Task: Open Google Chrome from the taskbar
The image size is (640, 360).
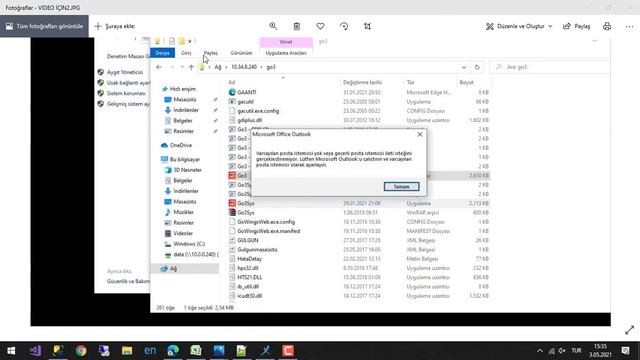Action: pyautogui.click(x=81, y=351)
